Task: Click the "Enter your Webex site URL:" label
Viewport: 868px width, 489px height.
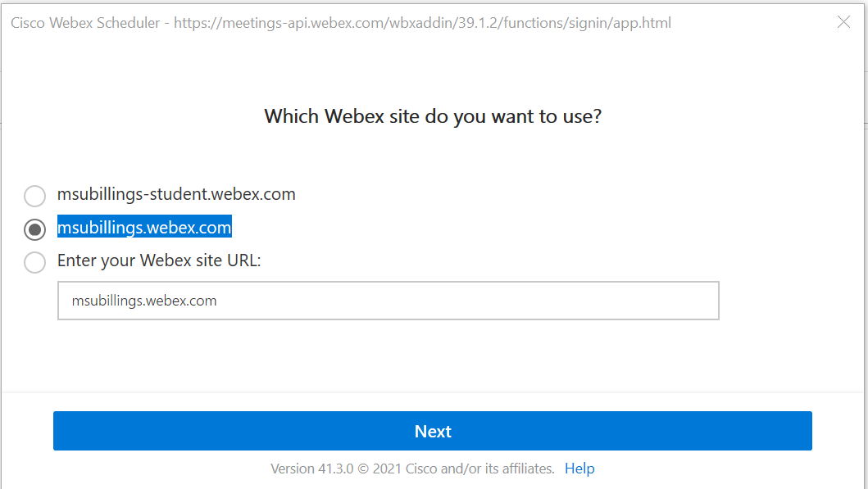Action: click(x=159, y=261)
